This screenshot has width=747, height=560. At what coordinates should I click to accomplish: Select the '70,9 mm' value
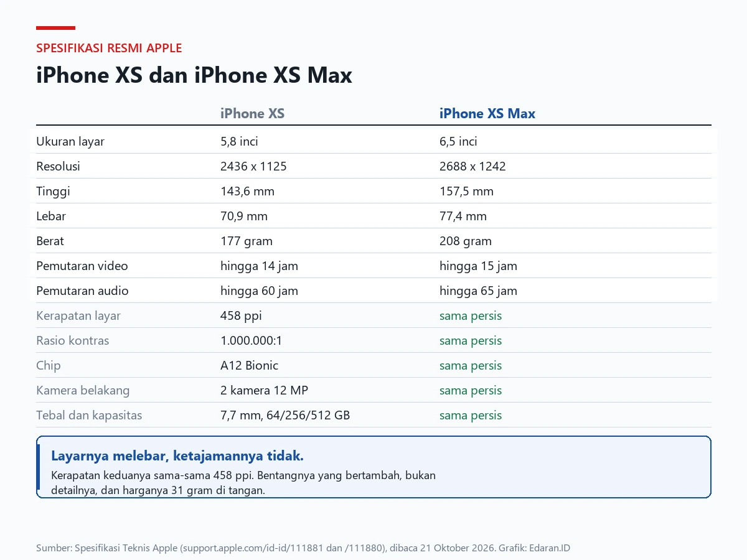click(244, 216)
